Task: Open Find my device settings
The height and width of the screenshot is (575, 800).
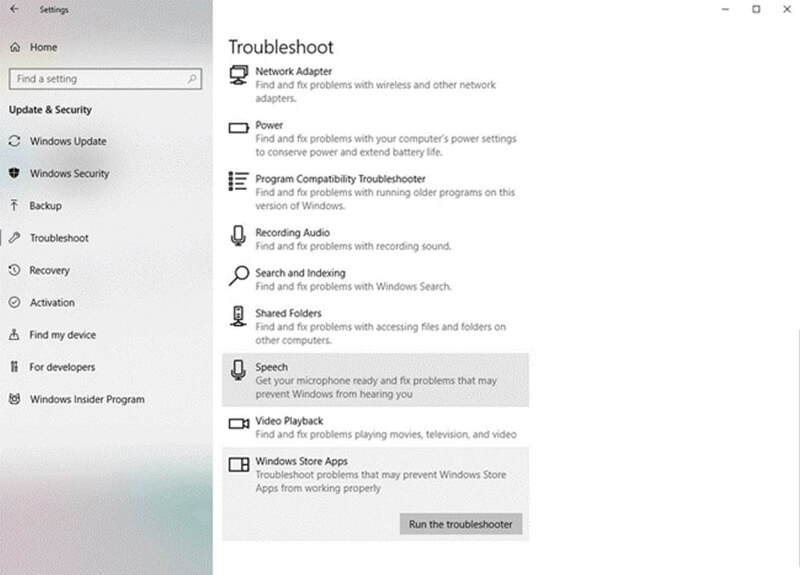Action: pos(63,335)
